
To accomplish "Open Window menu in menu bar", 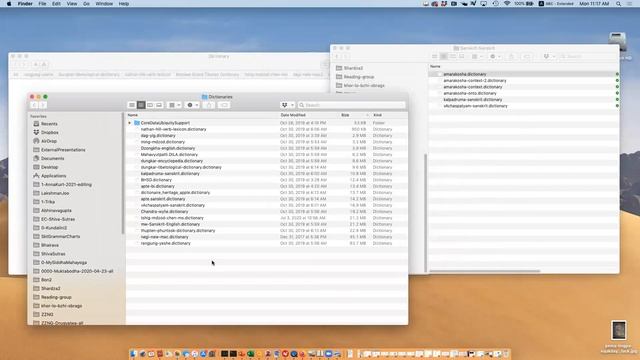I will [x=104, y=4].
